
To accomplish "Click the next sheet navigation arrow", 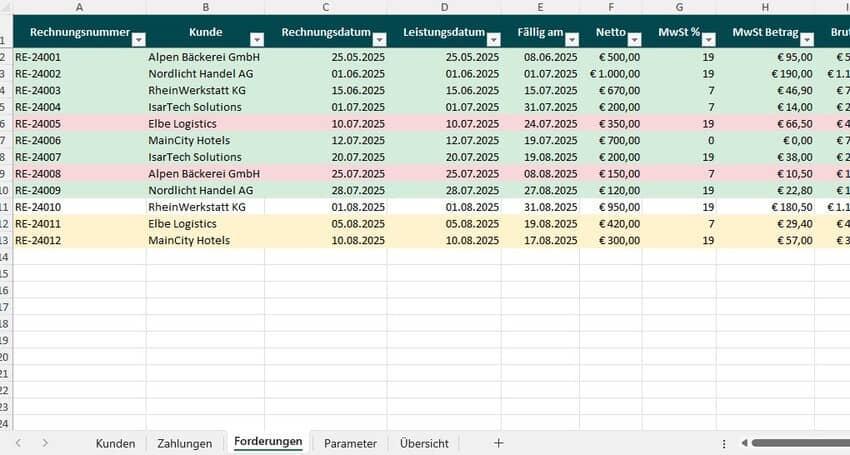I will click(x=45, y=443).
